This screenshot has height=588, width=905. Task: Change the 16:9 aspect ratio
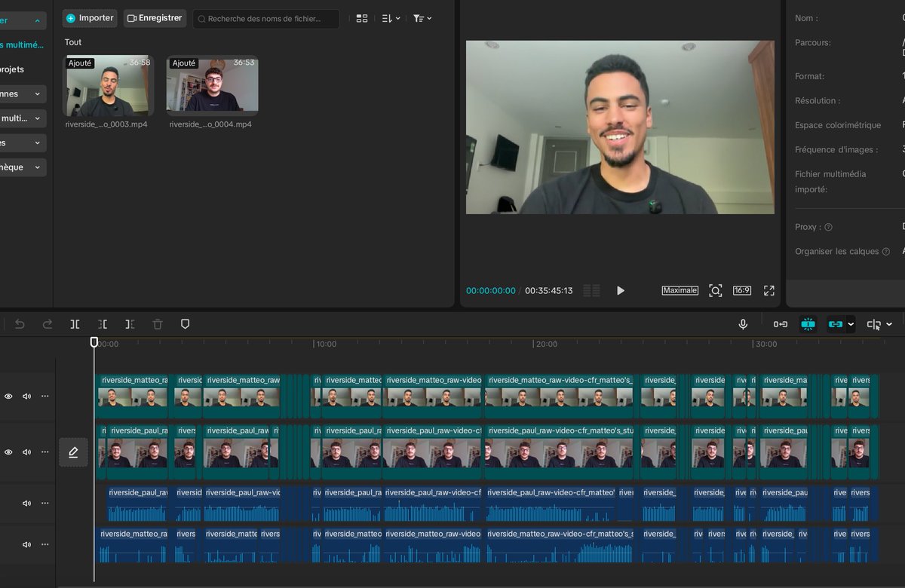742,290
